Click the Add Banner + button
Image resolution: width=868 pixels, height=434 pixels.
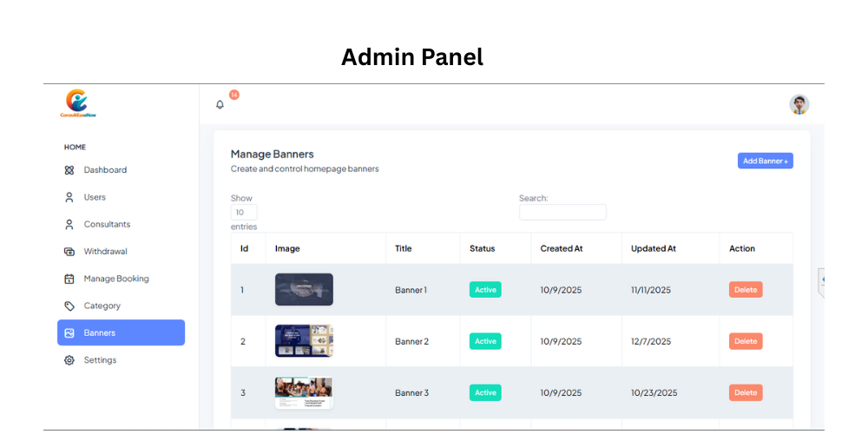pos(765,161)
